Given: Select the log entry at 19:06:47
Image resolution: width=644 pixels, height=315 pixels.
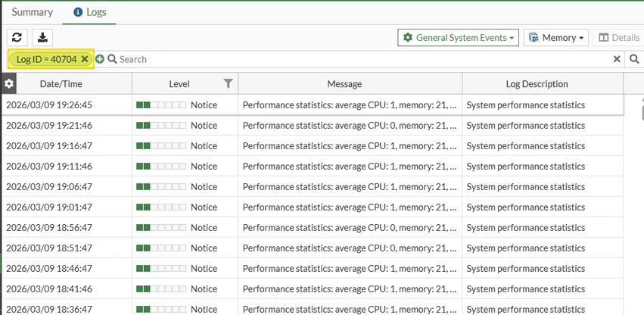Looking at the screenshot, I should [313, 187].
